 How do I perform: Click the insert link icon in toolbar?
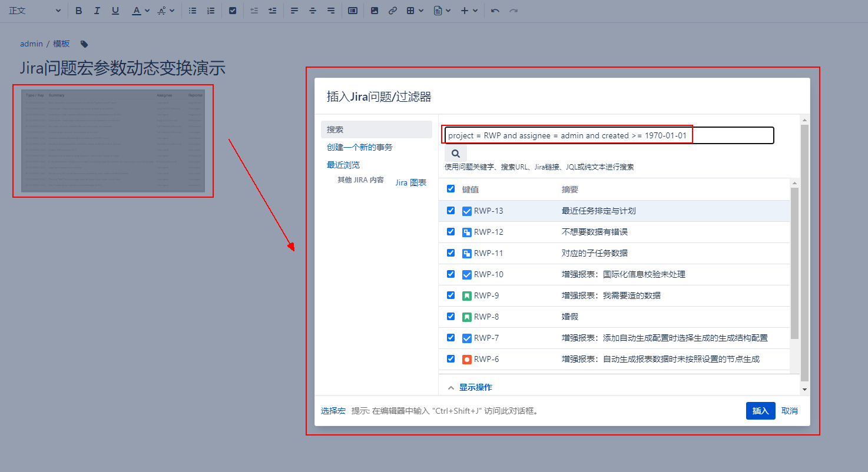click(393, 11)
